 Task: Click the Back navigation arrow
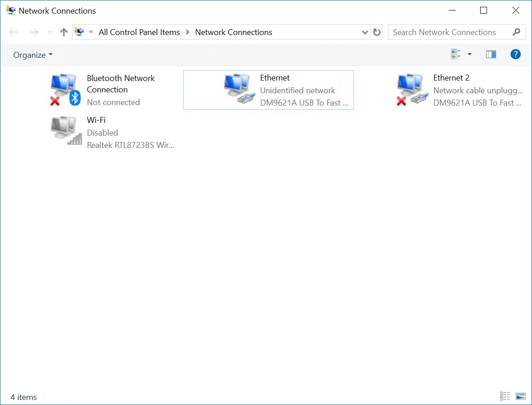click(14, 32)
